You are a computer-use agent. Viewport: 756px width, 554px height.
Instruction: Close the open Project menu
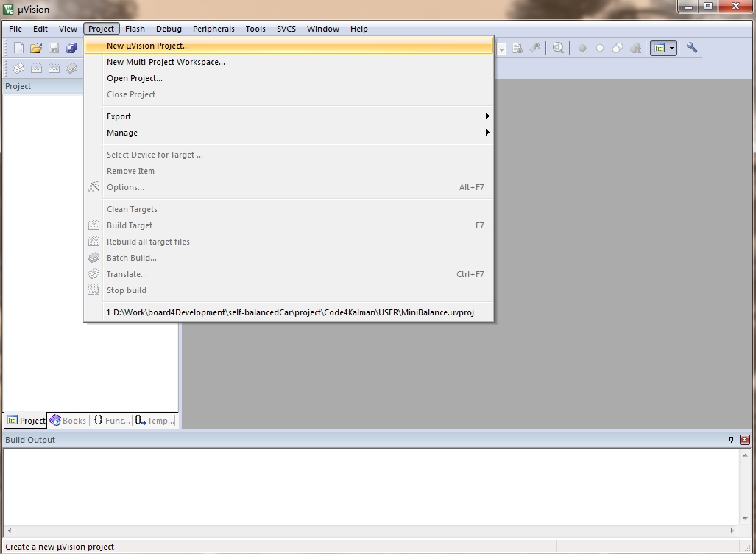coord(102,29)
